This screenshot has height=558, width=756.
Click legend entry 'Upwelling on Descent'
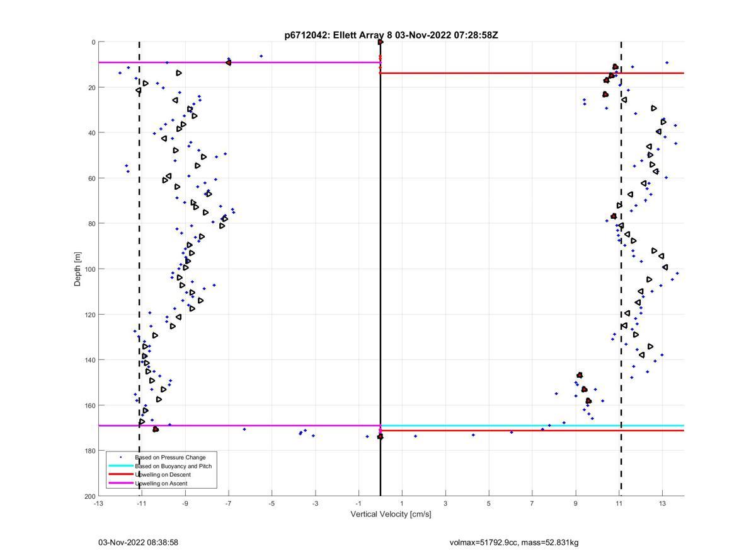(x=163, y=475)
